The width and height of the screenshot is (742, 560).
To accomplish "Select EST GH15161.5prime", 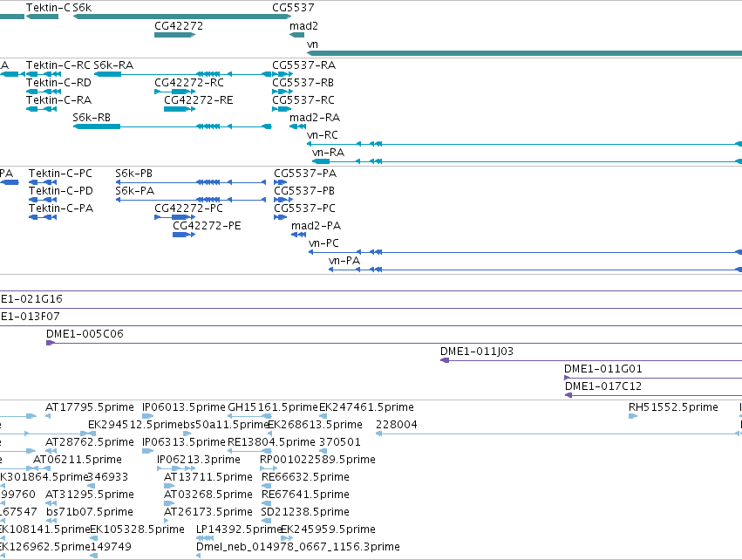I will pos(250,417).
